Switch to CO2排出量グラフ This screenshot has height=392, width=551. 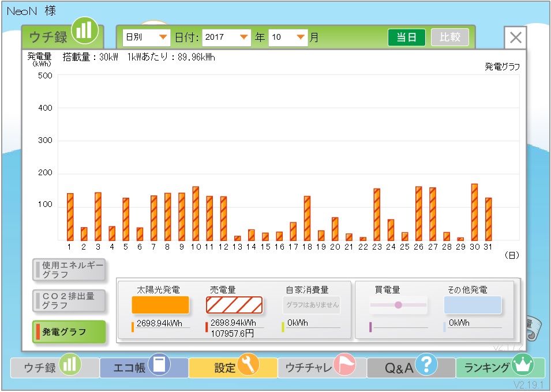[69, 301]
